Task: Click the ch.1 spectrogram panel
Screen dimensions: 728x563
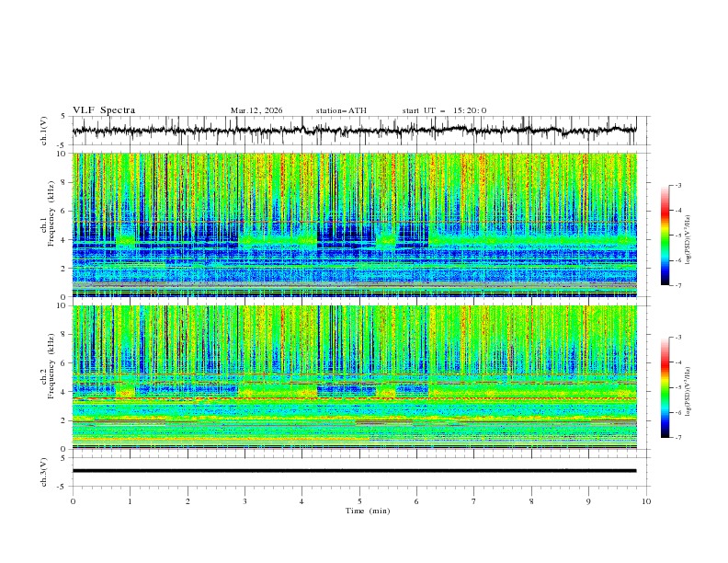Action: 354,224
